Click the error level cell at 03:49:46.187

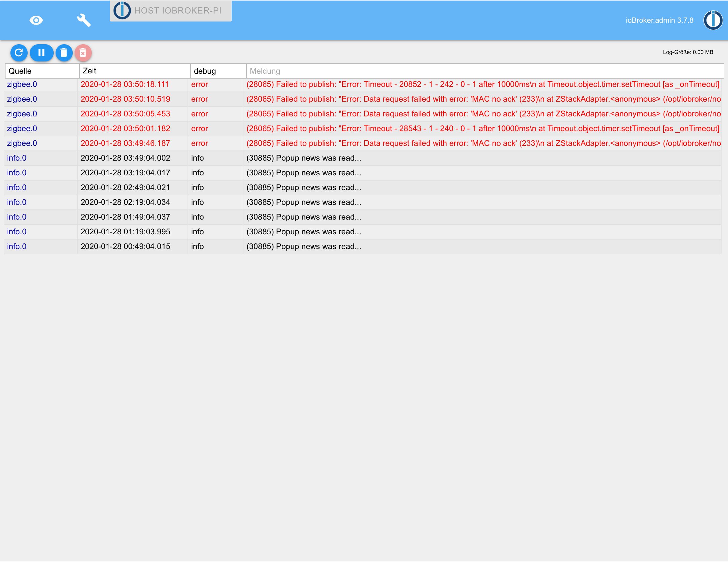coord(199,143)
